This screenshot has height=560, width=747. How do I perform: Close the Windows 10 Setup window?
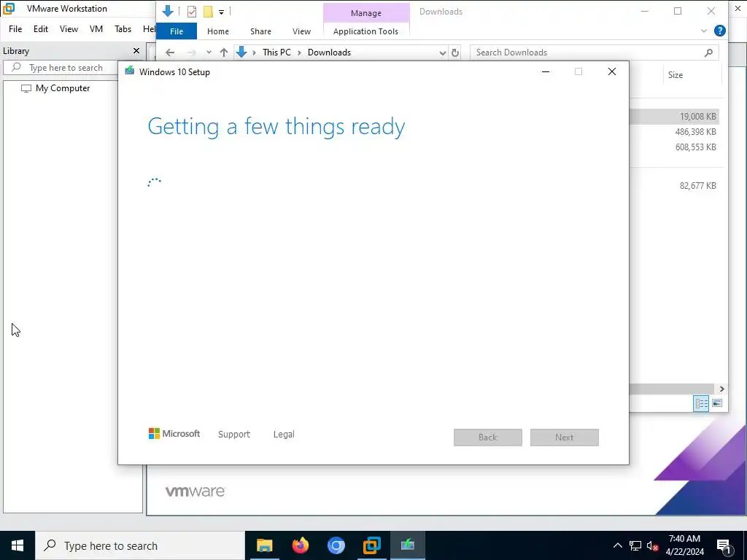tap(612, 72)
